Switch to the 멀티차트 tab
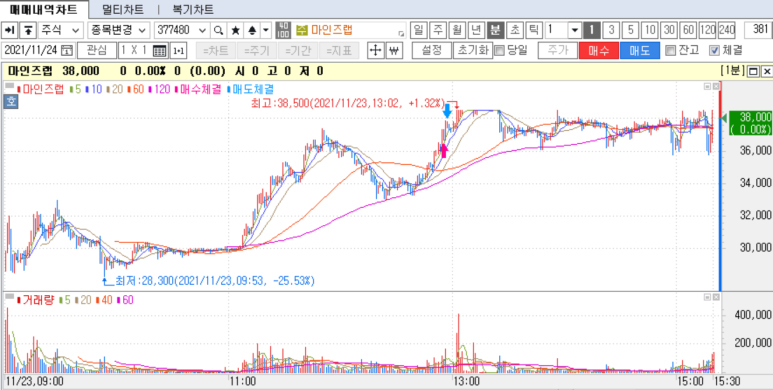Image resolution: width=773 pixels, height=390 pixels. (123, 9)
